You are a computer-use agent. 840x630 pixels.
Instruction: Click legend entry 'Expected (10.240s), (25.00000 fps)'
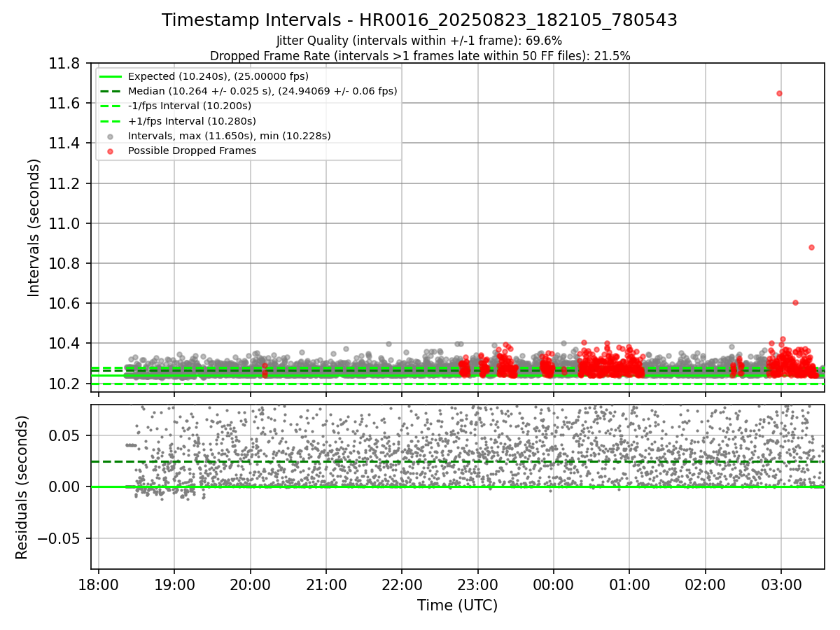(x=218, y=76)
